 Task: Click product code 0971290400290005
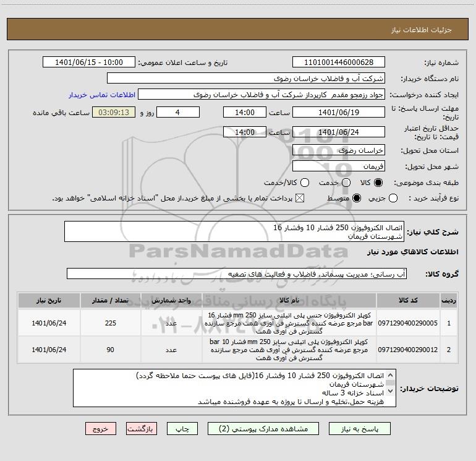(x=408, y=323)
